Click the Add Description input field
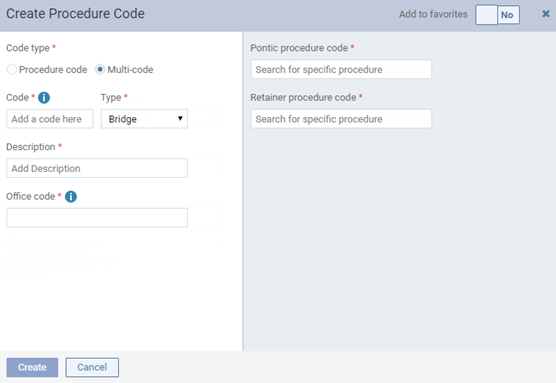This screenshot has width=556, height=383. [97, 168]
